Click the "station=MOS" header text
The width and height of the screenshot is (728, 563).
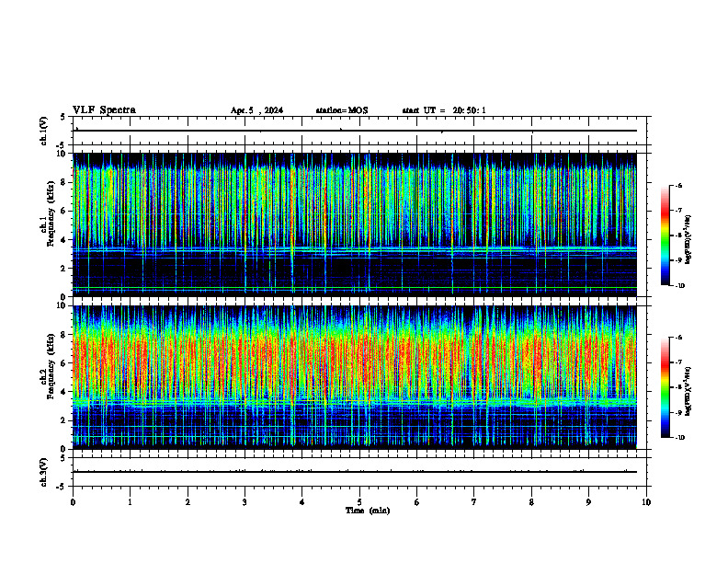coord(342,110)
